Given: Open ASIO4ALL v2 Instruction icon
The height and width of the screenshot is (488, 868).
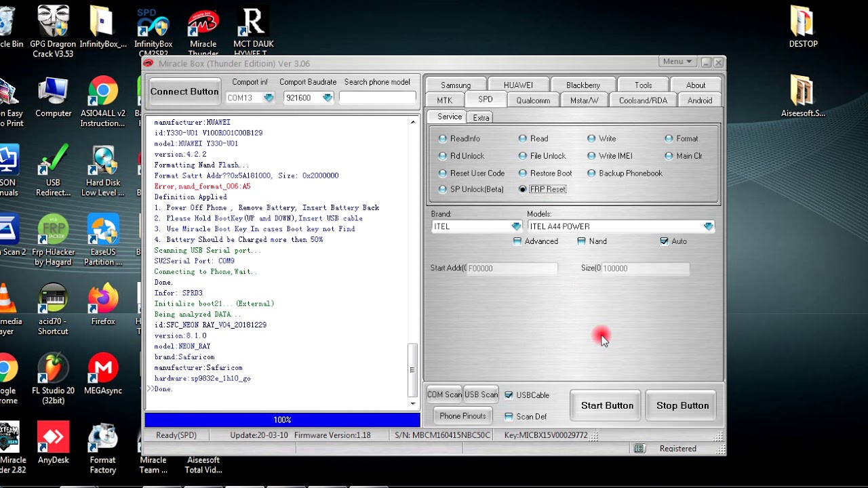Looking at the screenshot, I should (103, 102).
